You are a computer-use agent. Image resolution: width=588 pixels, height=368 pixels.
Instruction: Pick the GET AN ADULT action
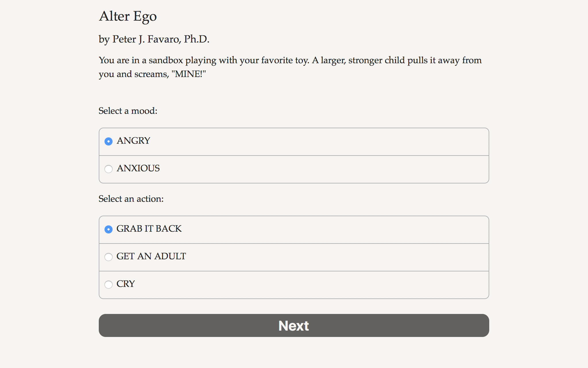click(109, 257)
